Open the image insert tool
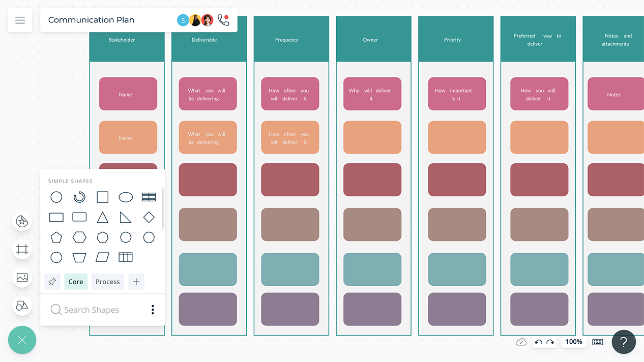Viewport: 644px width, 362px height. [x=22, y=278]
